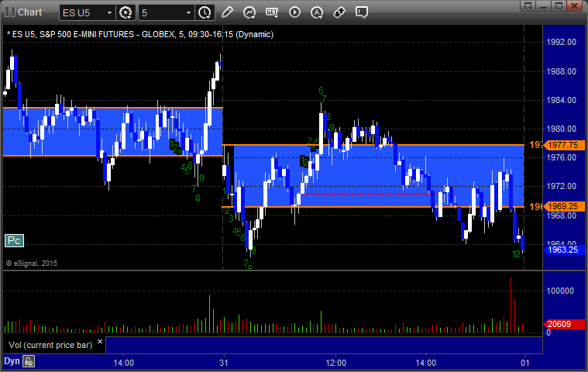Select the Vol (current price bar) tab
Screen dimensions: 588x372
(50, 345)
